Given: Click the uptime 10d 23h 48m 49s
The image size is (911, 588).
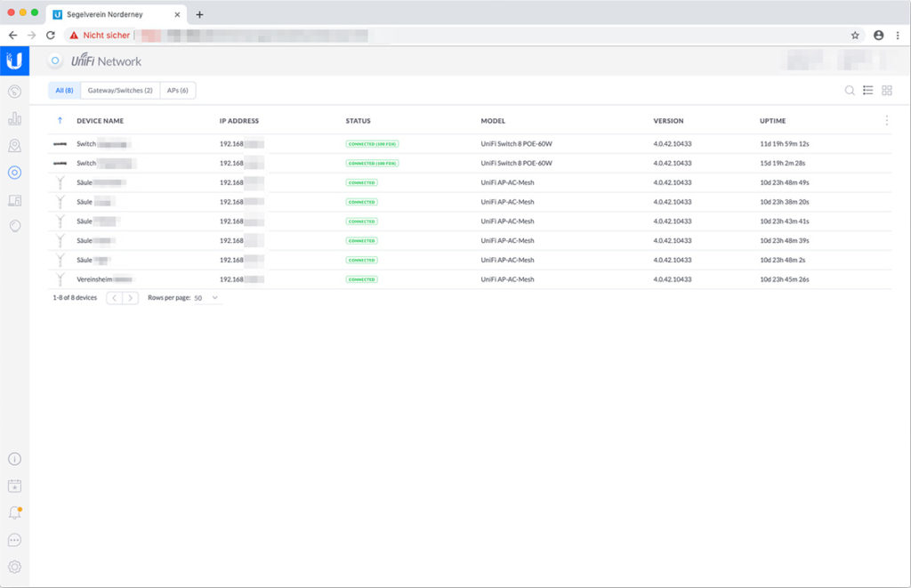Looking at the screenshot, I should click(x=785, y=182).
